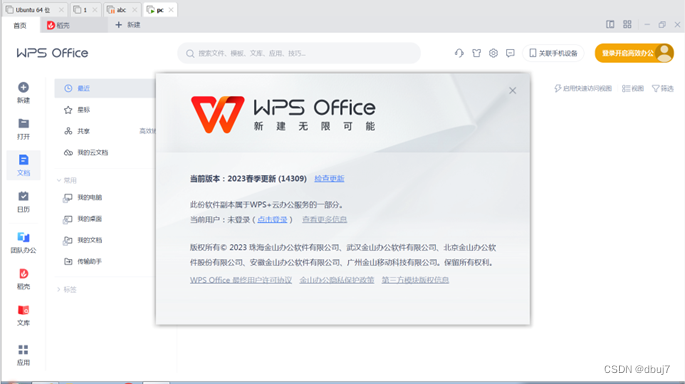This screenshot has width=685, height=384.
Task: Close the Ubuntu 64 位 VM tab
Action: pyautogui.click(x=61, y=10)
